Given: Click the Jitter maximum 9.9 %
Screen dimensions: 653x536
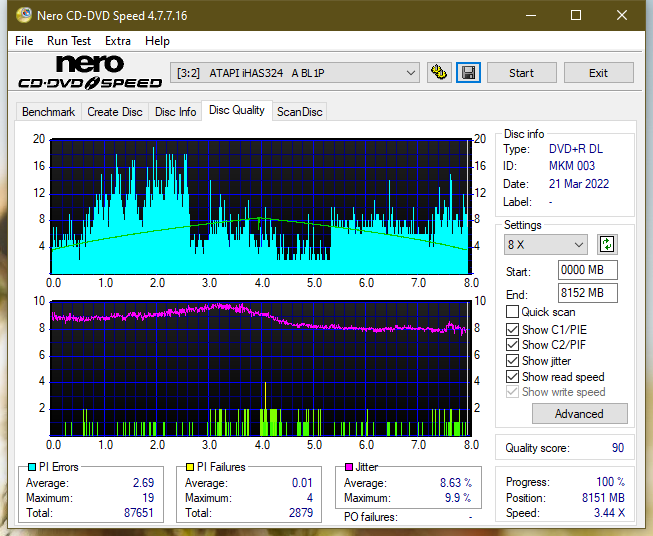Looking at the screenshot, I should coord(458,498).
